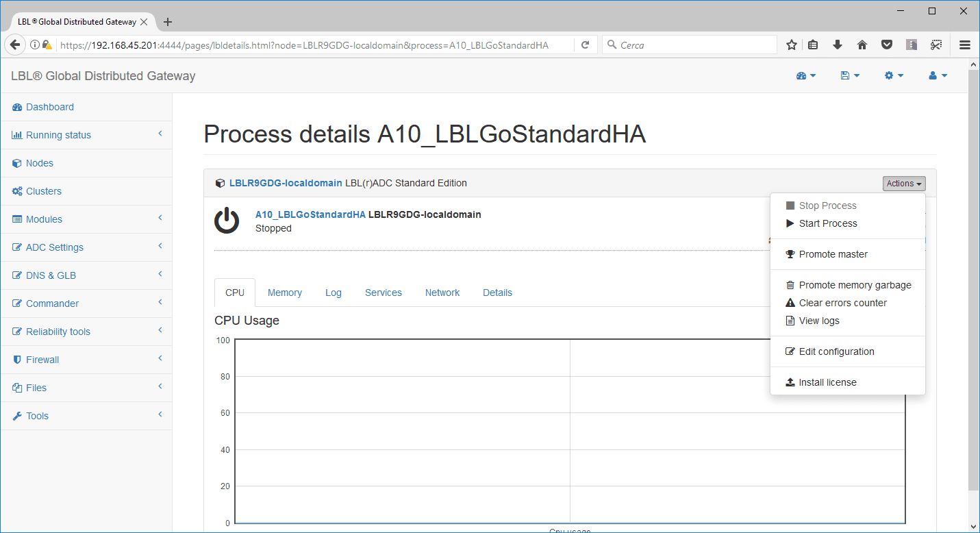The width and height of the screenshot is (980, 533).
Task: Click the warning triangle icon for errors counter
Action: [790, 303]
